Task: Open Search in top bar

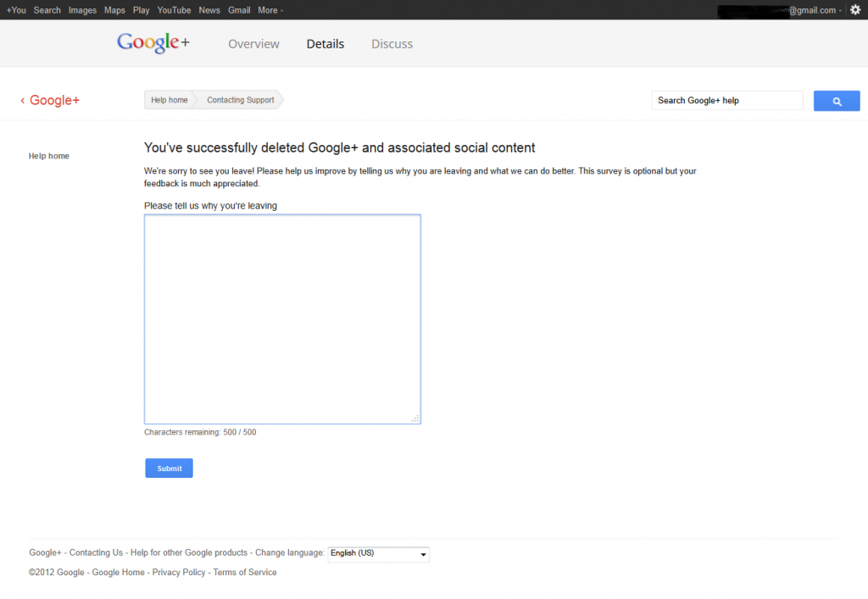Action: 47,10
